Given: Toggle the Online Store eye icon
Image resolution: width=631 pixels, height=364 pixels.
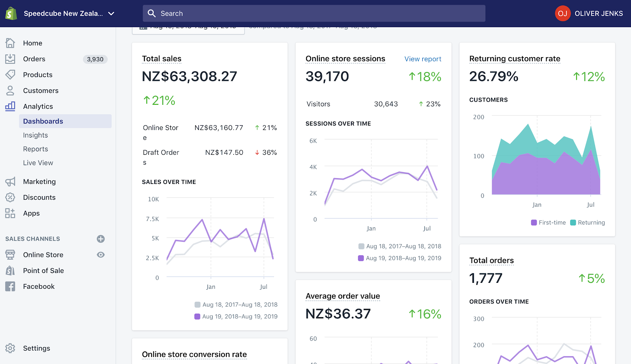Looking at the screenshot, I should [x=101, y=255].
